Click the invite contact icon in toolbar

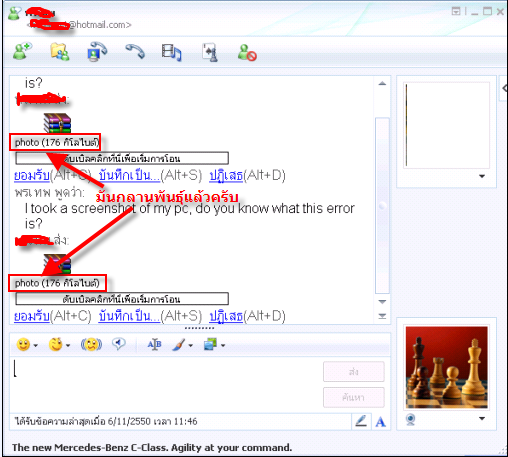tap(22, 52)
